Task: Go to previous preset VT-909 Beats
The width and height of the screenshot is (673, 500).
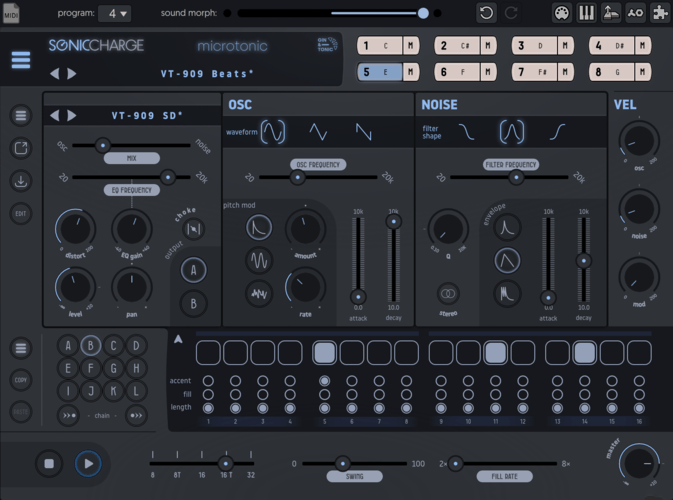Action: [x=55, y=73]
